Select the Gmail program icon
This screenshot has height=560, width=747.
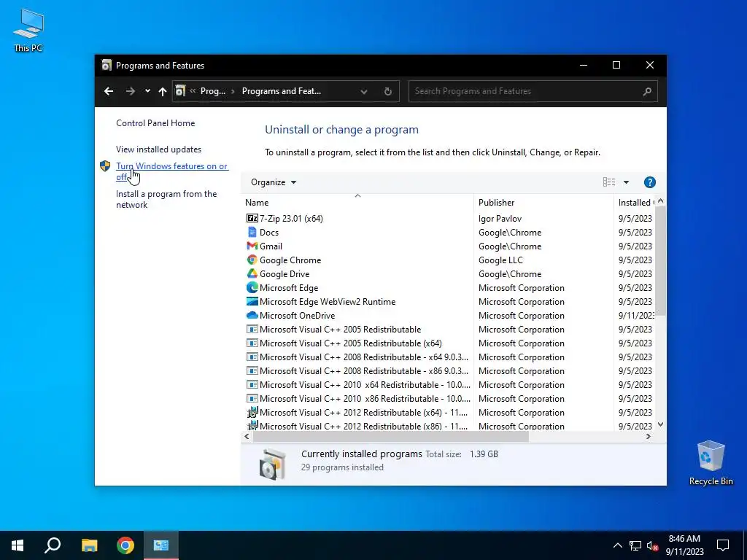tap(252, 246)
